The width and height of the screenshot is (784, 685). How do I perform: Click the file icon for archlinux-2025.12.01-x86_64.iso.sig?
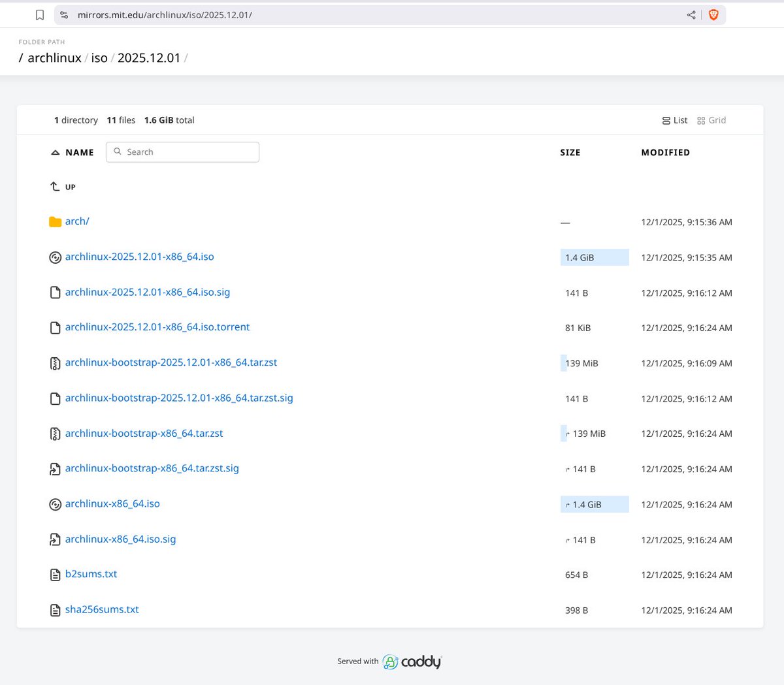click(55, 293)
